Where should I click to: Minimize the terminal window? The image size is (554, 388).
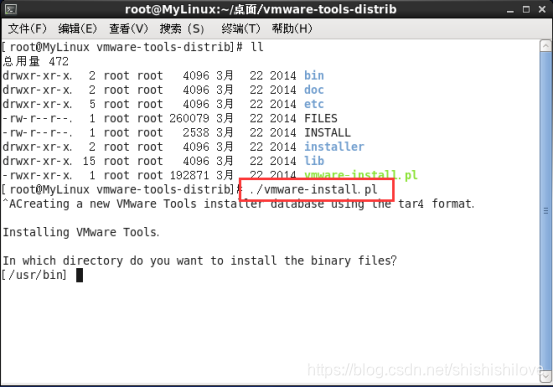510,10
